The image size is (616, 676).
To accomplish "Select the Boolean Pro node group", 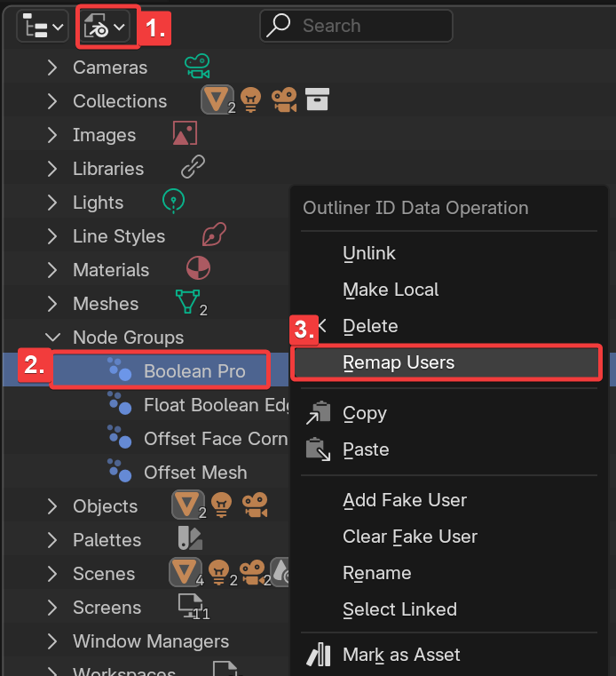I will 194,371.
